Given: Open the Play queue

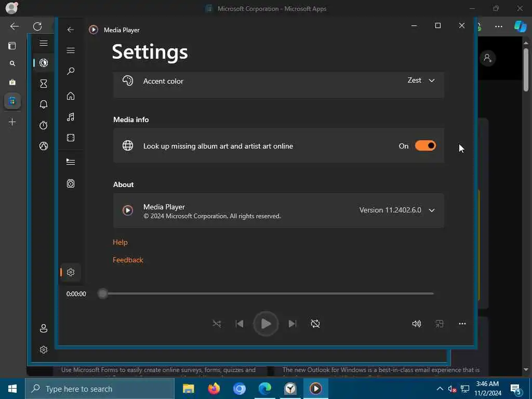Looking at the screenshot, I should coord(71,162).
